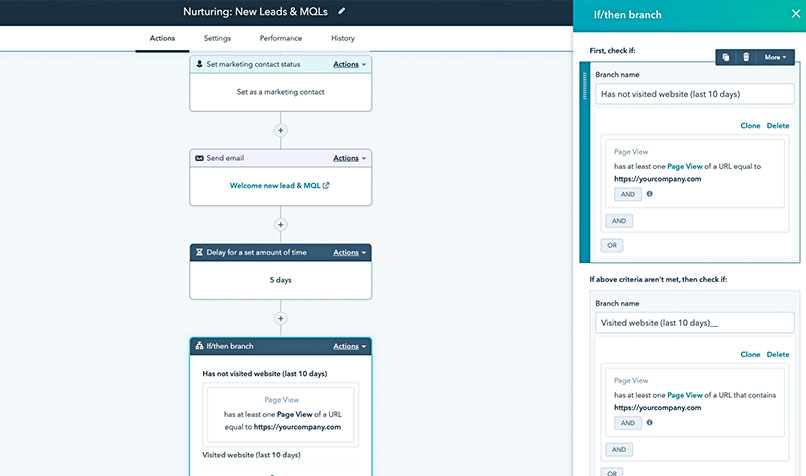Click https://yourcompany.com in second branch filter

pos(657,408)
